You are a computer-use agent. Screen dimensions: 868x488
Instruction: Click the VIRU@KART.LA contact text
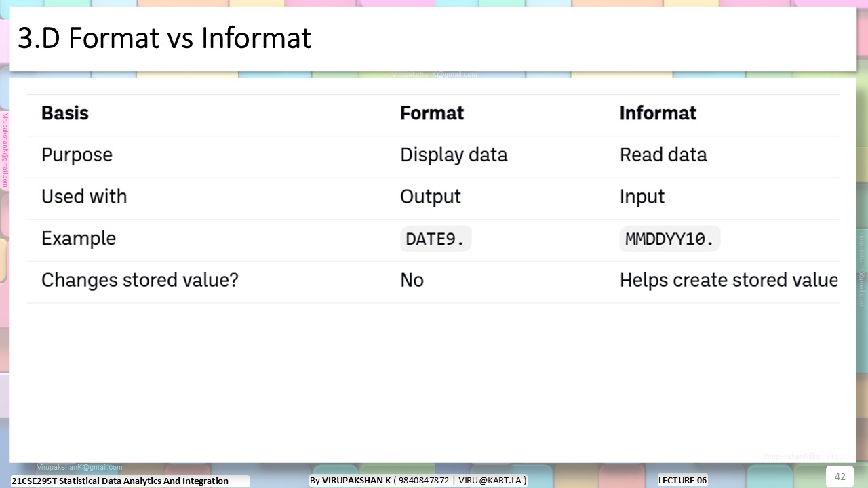pos(490,480)
